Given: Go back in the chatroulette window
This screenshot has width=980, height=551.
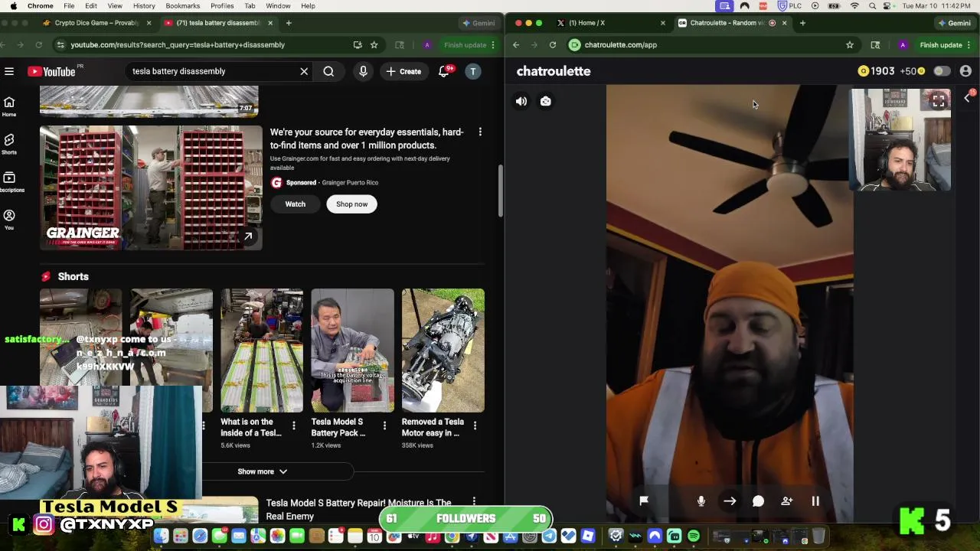Looking at the screenshot, I should point(516,45).
